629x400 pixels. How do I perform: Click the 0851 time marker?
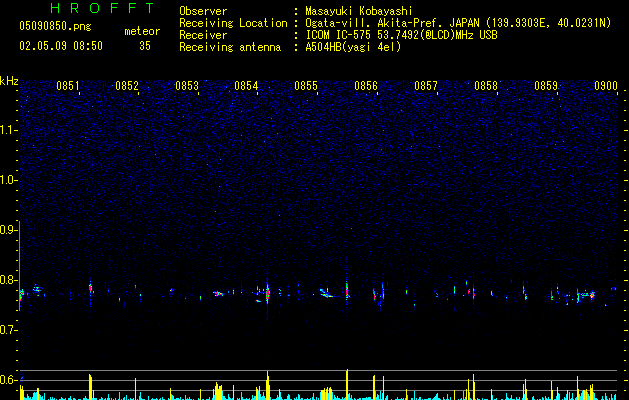click(x=67, y=86)
